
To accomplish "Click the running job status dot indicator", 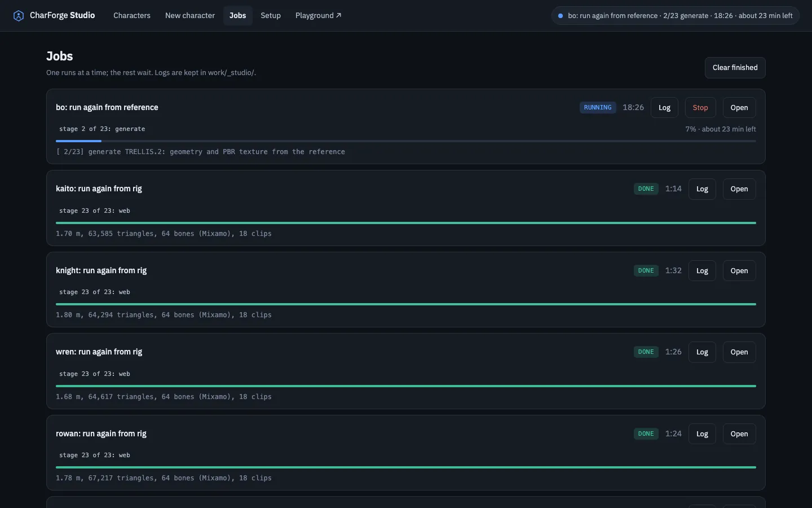I will click(561, 16).
